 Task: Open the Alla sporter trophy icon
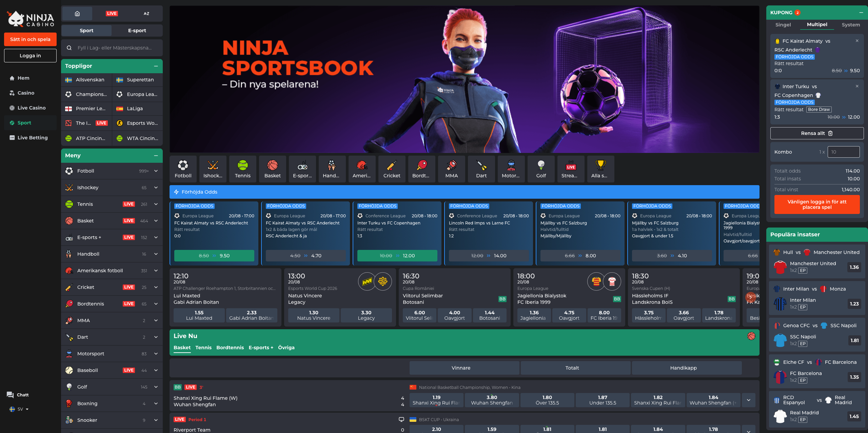pos(601,169)
